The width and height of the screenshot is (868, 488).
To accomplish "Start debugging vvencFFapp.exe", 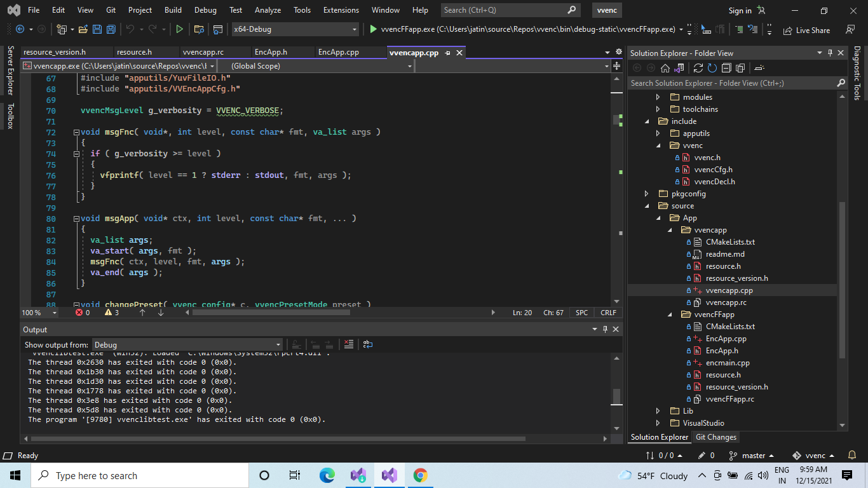I will (x=374, y=29).
